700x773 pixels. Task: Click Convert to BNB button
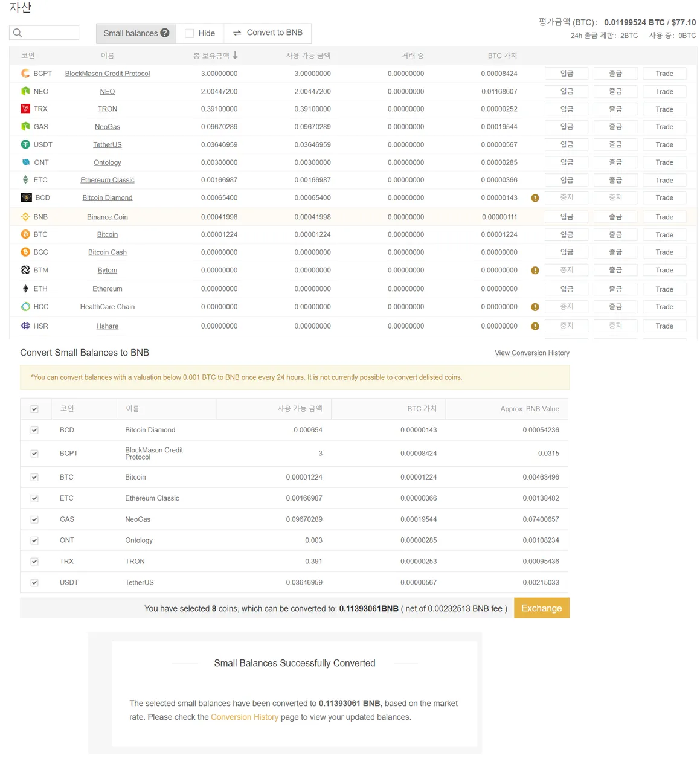pos(268,33)
